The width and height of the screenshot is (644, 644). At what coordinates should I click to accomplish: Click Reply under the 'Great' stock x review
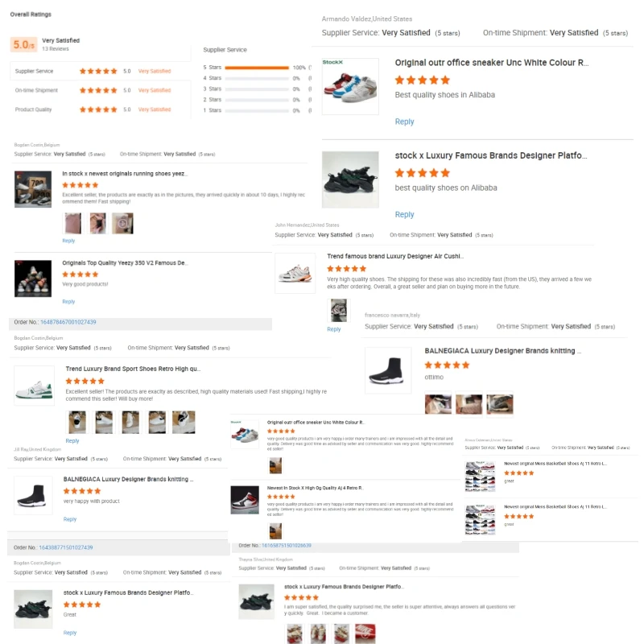(70, 633)
